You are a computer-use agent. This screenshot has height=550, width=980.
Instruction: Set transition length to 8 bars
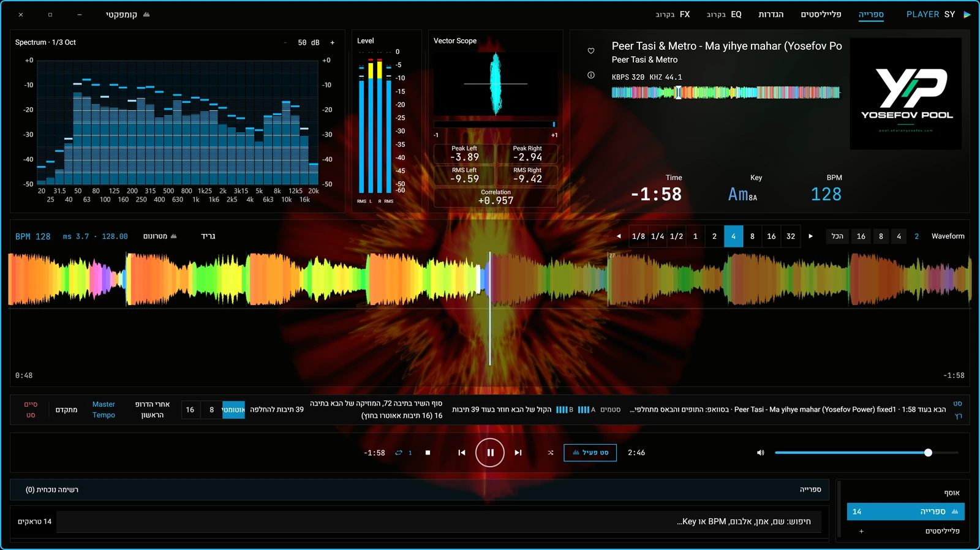tap(212, 410)
